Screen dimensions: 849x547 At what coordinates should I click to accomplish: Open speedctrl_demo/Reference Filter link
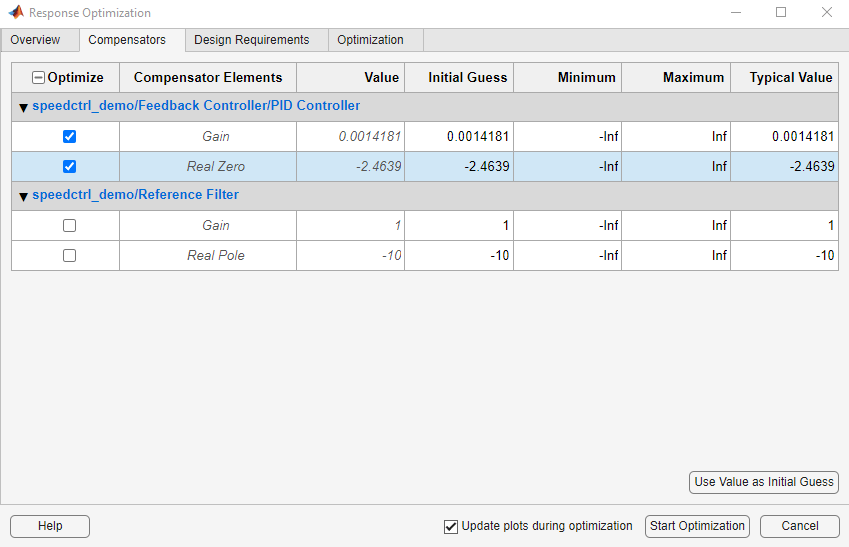click(135, 194)
